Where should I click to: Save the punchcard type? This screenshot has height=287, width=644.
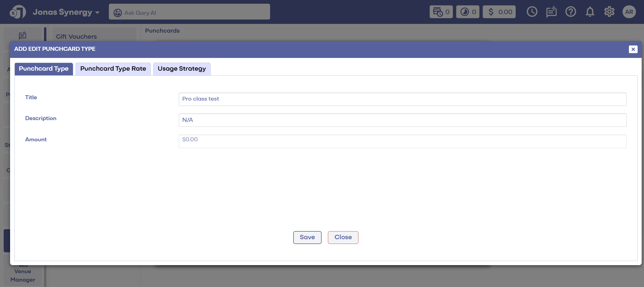point(307,237)
